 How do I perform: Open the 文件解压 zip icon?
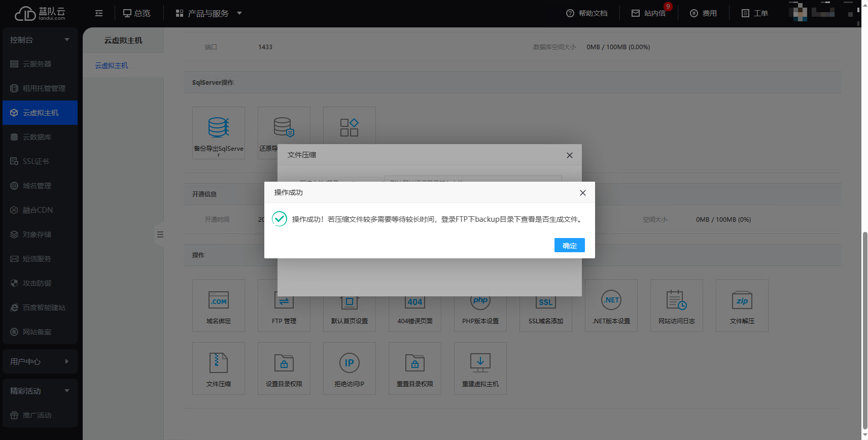coord(742,306)
